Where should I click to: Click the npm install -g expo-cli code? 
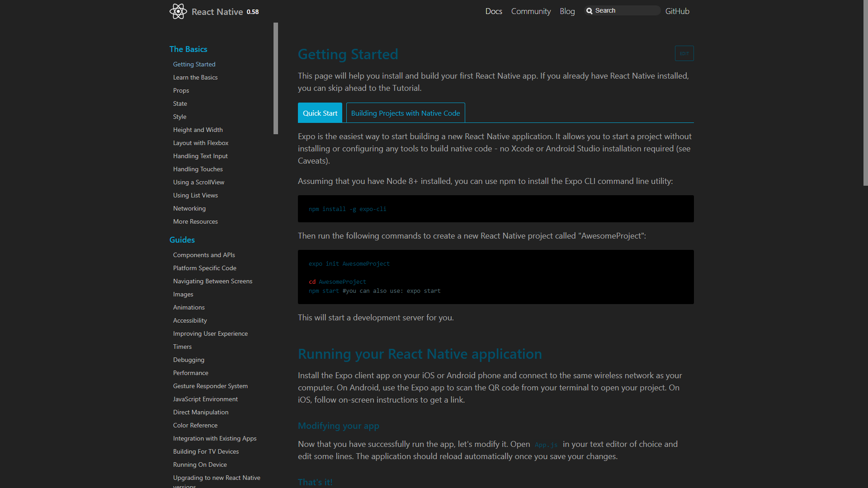coord(348,209)
